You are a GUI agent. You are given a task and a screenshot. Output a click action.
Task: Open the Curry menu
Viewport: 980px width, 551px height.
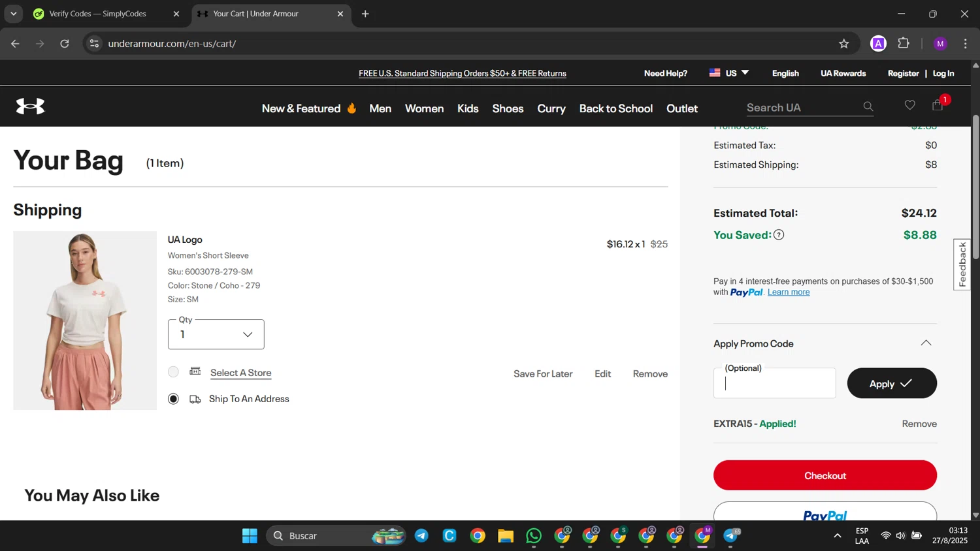click(x=551, y=108)
